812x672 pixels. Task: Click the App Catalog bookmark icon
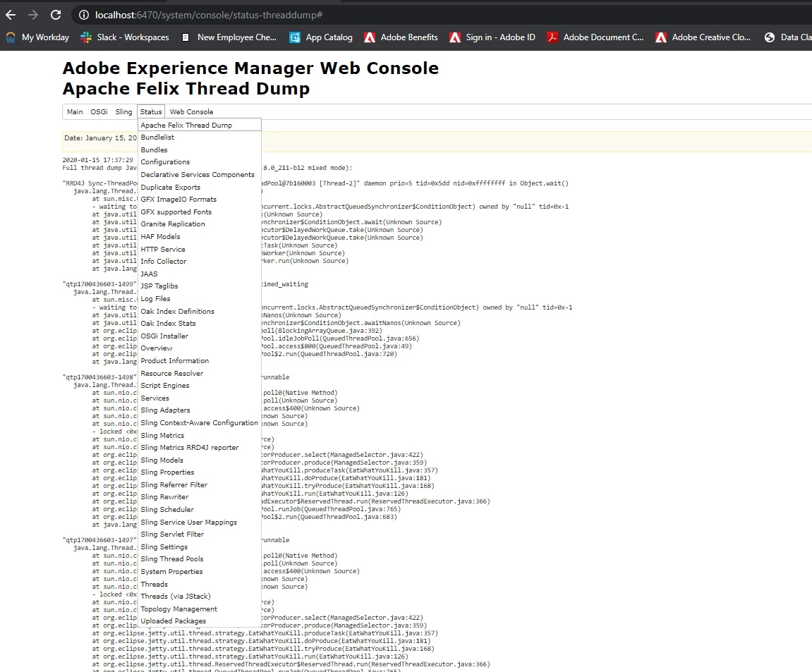[295, 37]
